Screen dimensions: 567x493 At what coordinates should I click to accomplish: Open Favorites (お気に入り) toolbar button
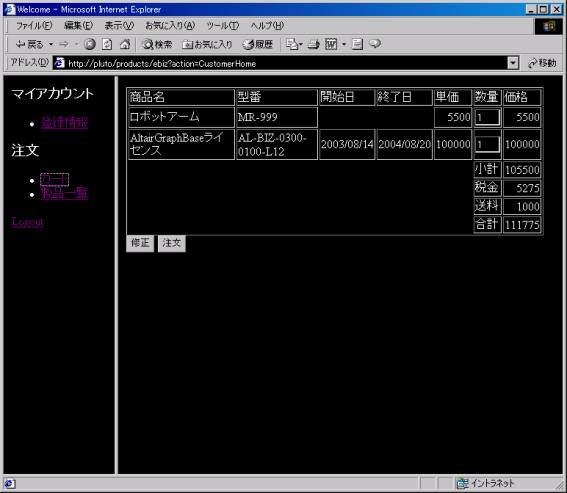click(x=207, y=44)
